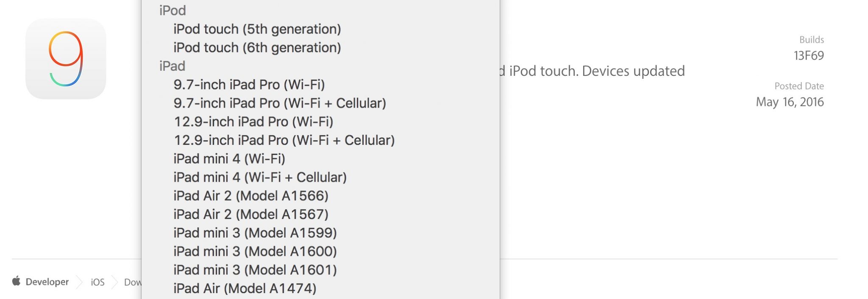Select iPad mini 3 (Model A1600)
Screen dimensions: 868x299
(256, 251)
